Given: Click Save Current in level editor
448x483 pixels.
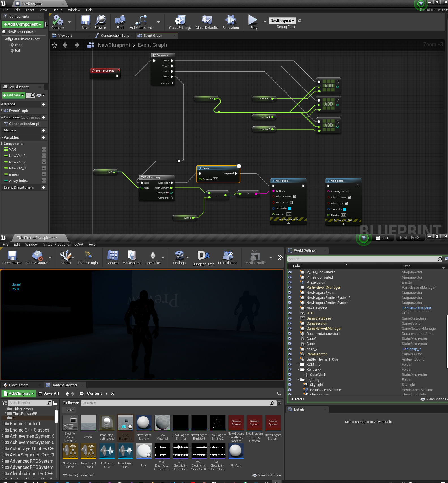Looking at the screenshot, I should pos(12,257).
